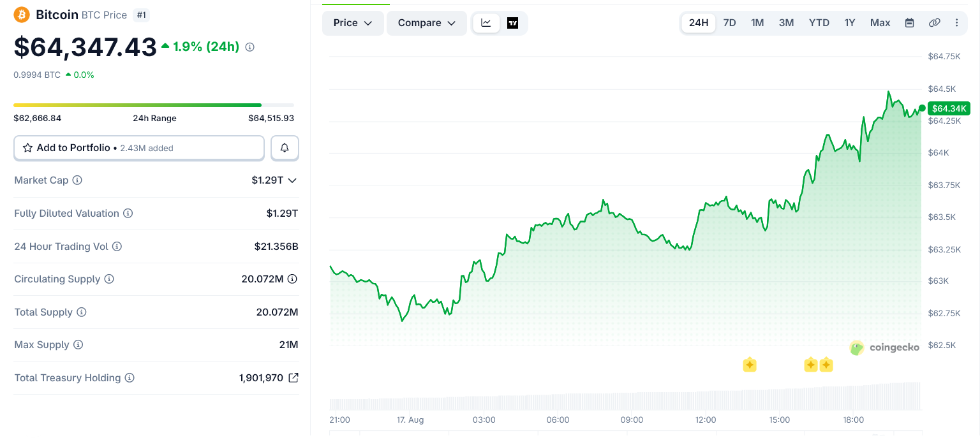Switch to the TradingView chart view

pyautogui.click(x=512, y=23)
